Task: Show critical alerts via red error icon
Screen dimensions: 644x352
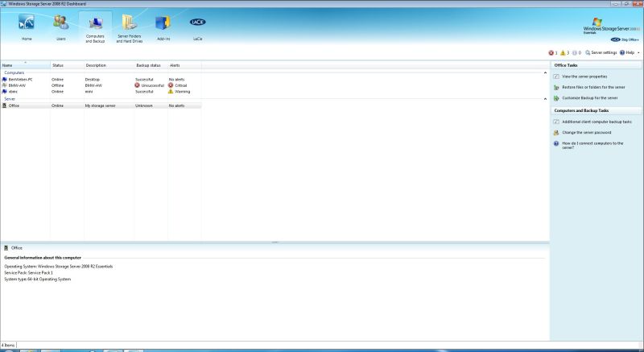Action: pyautogui.click(x=551, y=53)
